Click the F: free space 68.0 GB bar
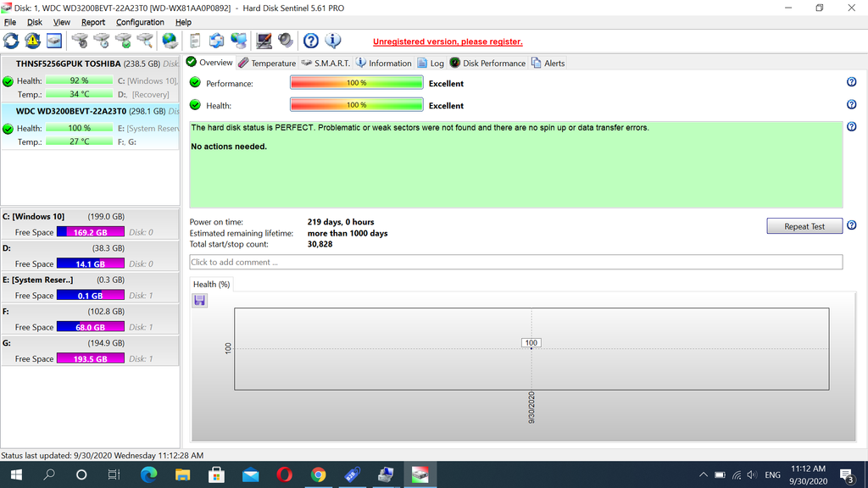 click(90, 326)
